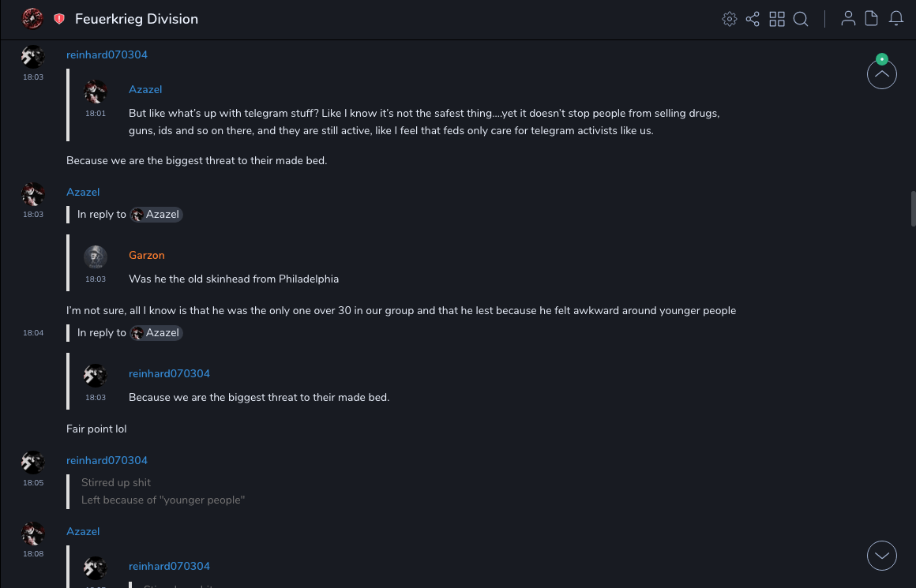Screen dimensions: 916x588
Task: Click the document file icon in header
Action: click(x=872, y=19)
